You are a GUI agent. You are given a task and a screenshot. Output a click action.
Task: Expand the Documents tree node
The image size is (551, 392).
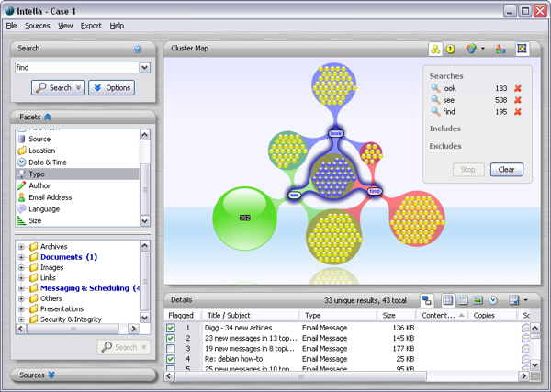coord(21,258)
